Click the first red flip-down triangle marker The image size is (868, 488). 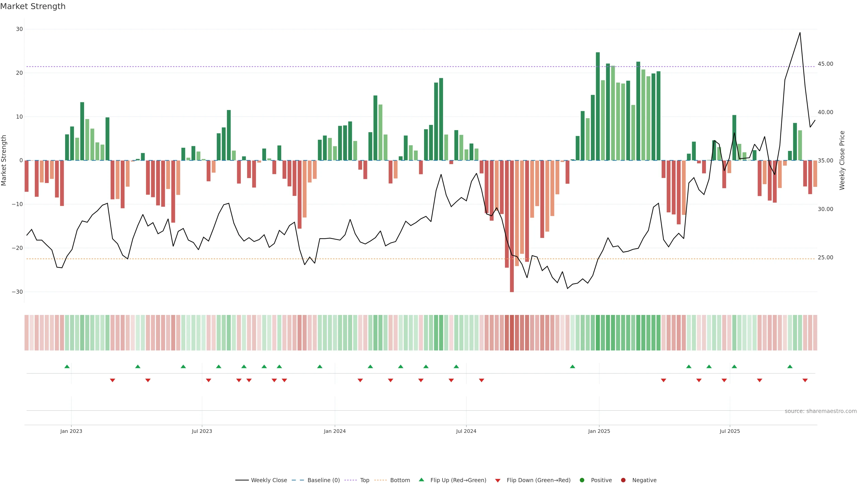pyautogui.click(x=113, y=380)
